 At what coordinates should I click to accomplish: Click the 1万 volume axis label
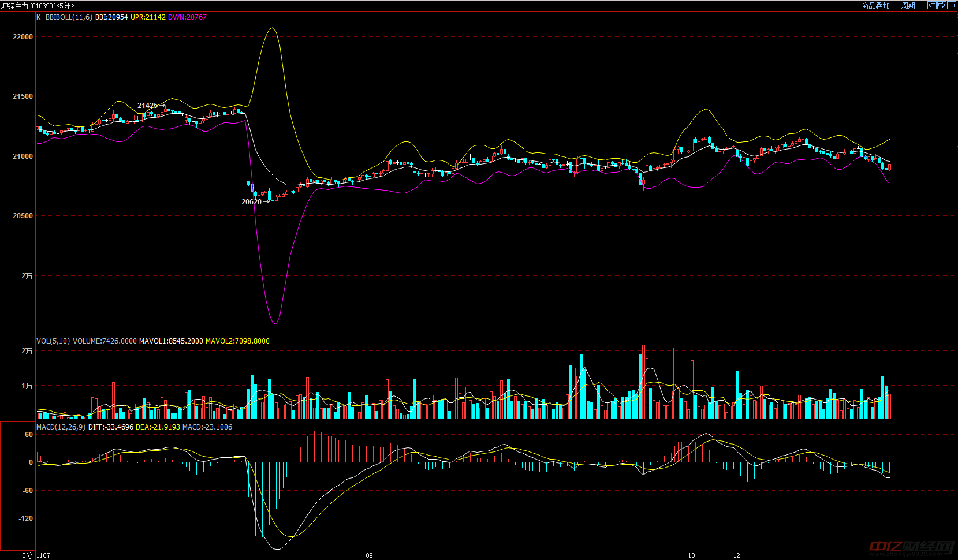[27, 386]
